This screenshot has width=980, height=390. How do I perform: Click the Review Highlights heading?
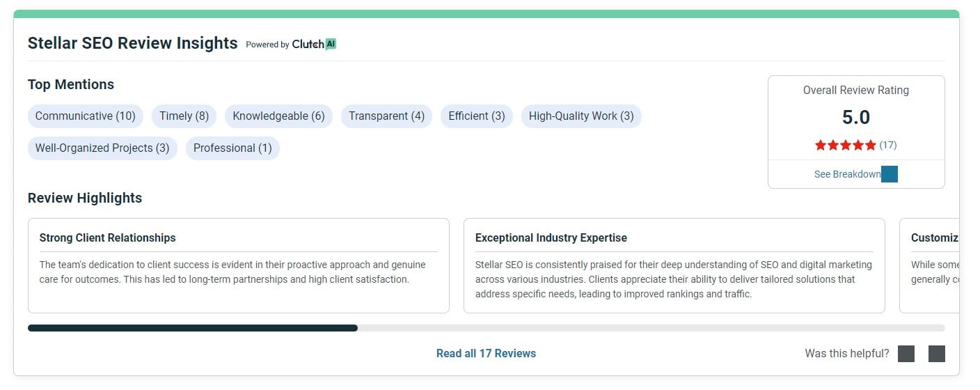[85, 198]
